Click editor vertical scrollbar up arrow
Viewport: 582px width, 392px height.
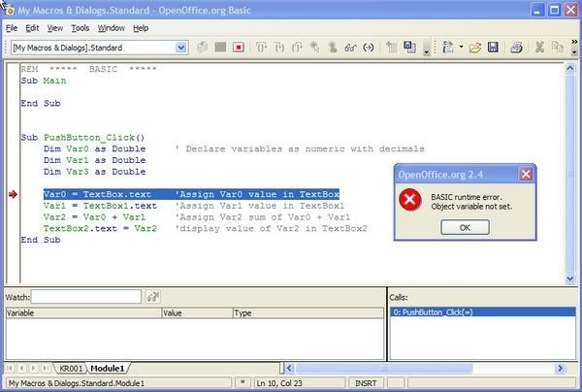tap(570, 68)
